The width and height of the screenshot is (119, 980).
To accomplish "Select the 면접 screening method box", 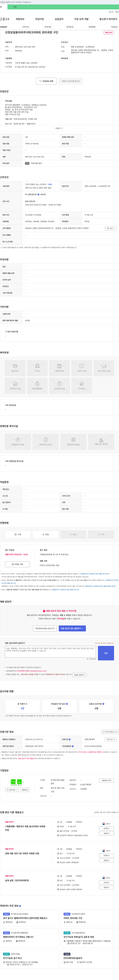I will click(46, 535).
